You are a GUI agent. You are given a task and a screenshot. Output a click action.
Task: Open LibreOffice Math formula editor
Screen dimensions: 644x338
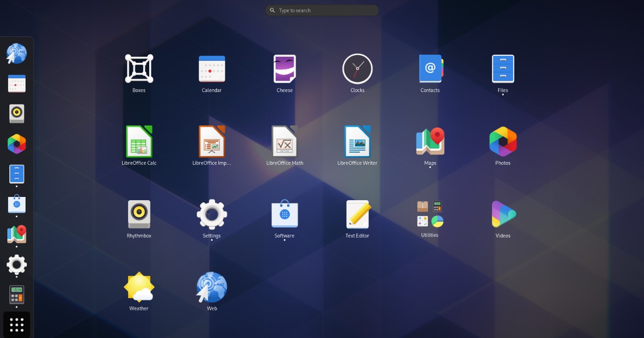tap(284, 142)
